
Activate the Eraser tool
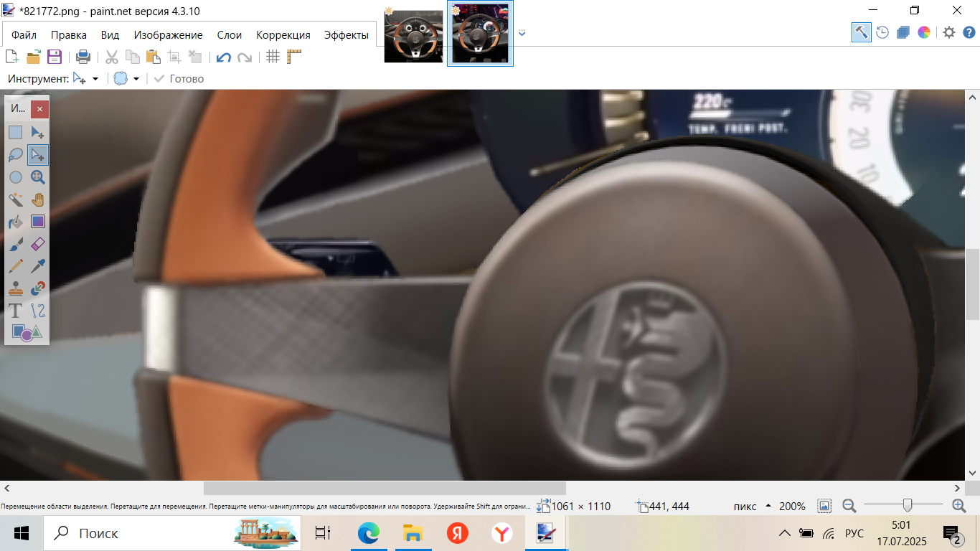38,244
